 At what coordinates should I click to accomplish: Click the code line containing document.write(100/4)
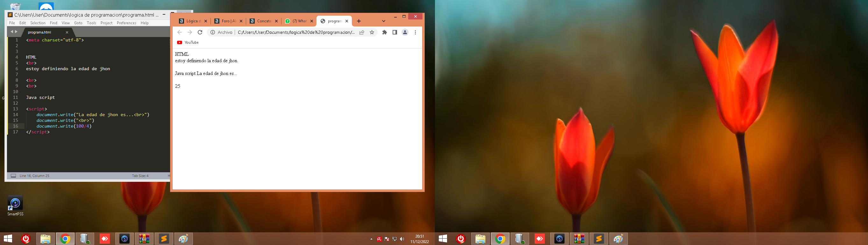64,126
